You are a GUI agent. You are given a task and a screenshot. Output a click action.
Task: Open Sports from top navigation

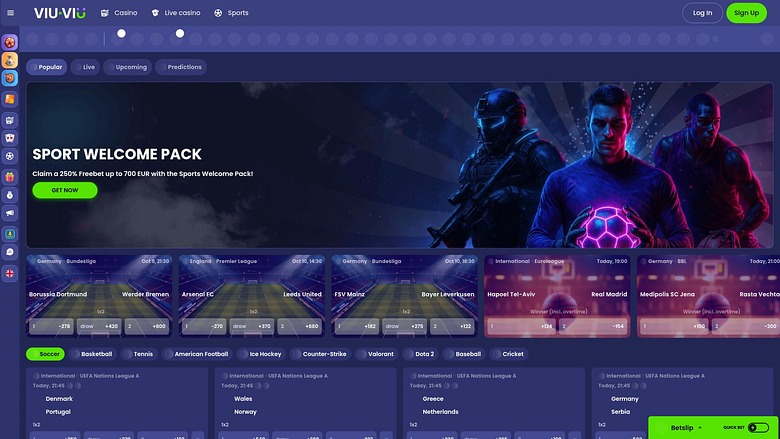231,13
